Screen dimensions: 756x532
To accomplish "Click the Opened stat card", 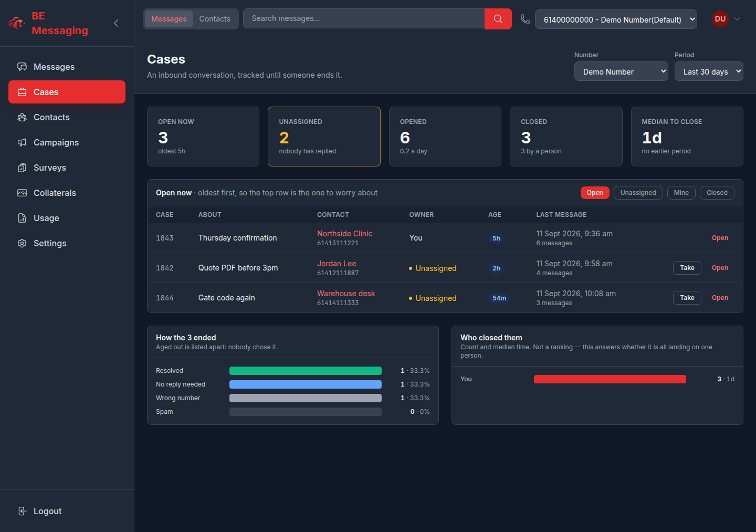I will [x=445, y=137].
